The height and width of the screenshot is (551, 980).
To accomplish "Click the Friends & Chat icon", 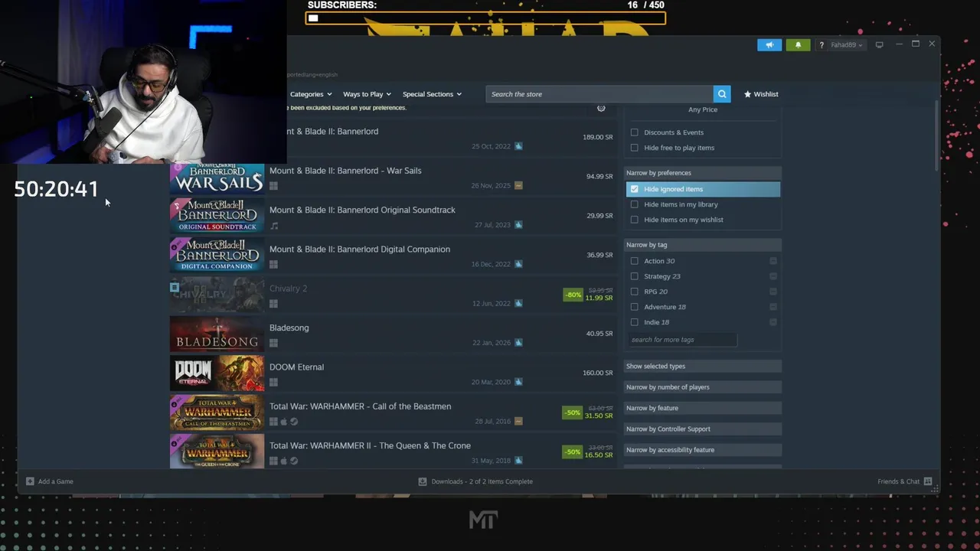I will tap(928, 481).
